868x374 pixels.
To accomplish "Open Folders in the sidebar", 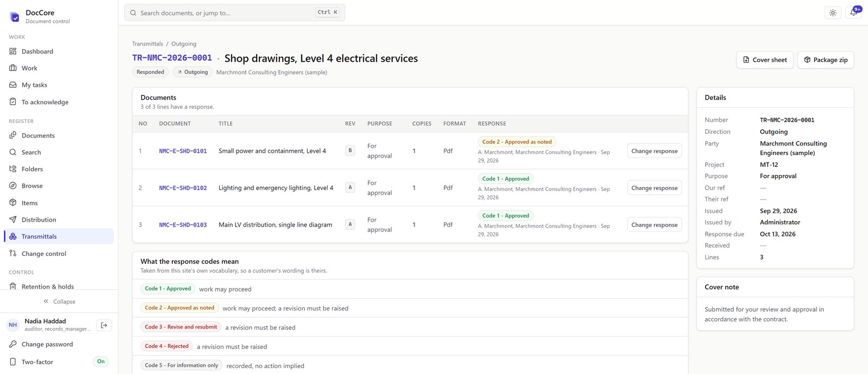I will 59,169.
